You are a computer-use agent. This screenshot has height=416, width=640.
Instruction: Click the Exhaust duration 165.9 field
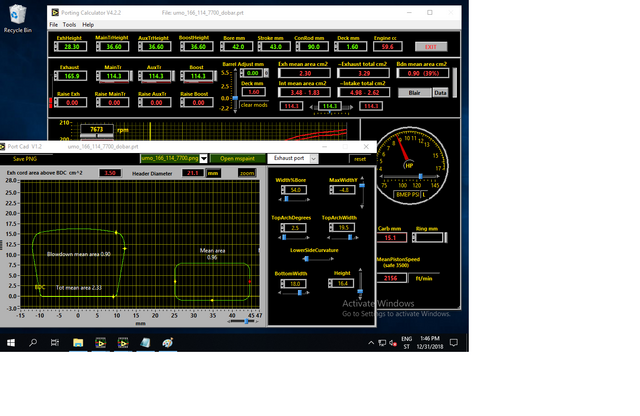pos(72,76)
